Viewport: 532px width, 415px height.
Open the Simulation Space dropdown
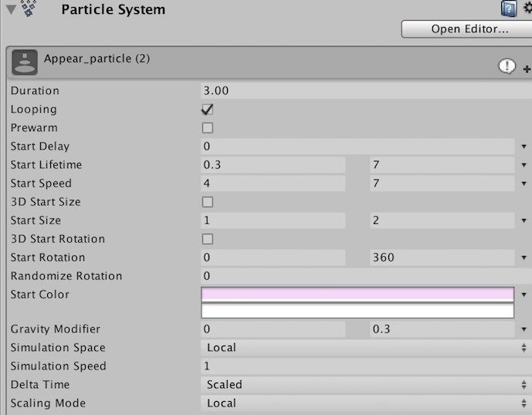(x=363, y=348)
